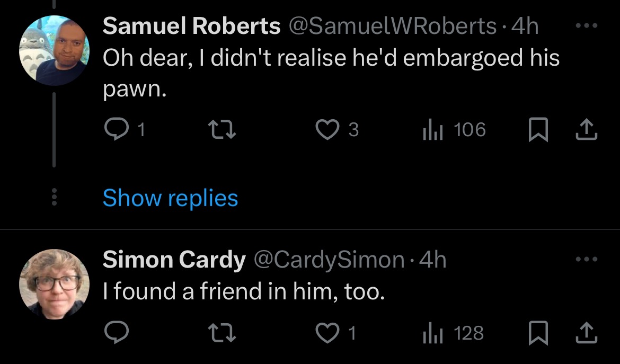Share Samuel Roberts' tweet
The height and width of the screenshot is (364, 620).
tap(587, 130)
